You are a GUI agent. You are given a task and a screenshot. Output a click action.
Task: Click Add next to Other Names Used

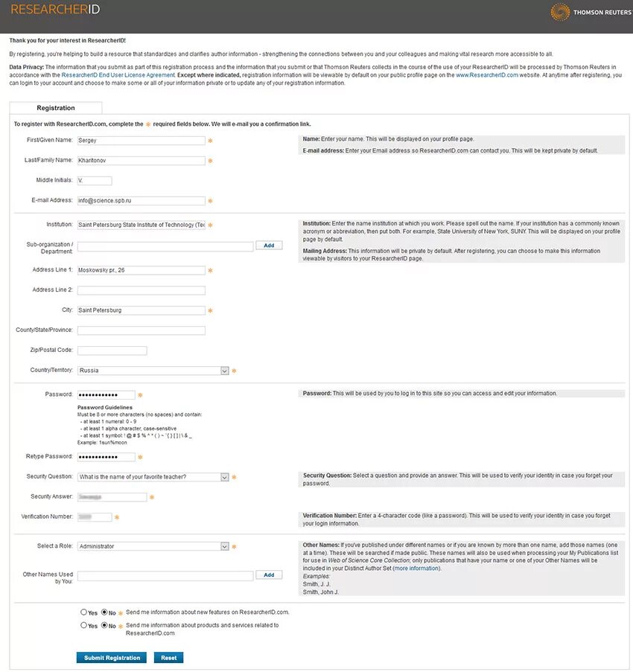click(x=268, y=575)
